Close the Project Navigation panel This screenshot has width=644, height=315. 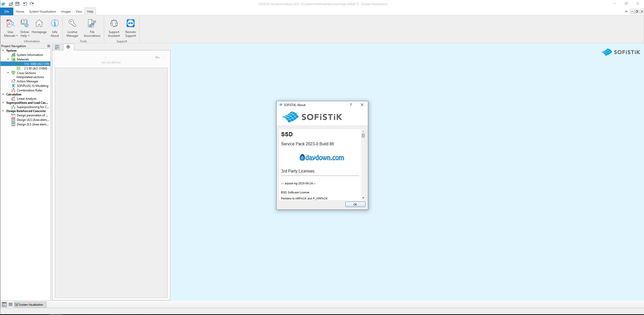pos(49,46)
